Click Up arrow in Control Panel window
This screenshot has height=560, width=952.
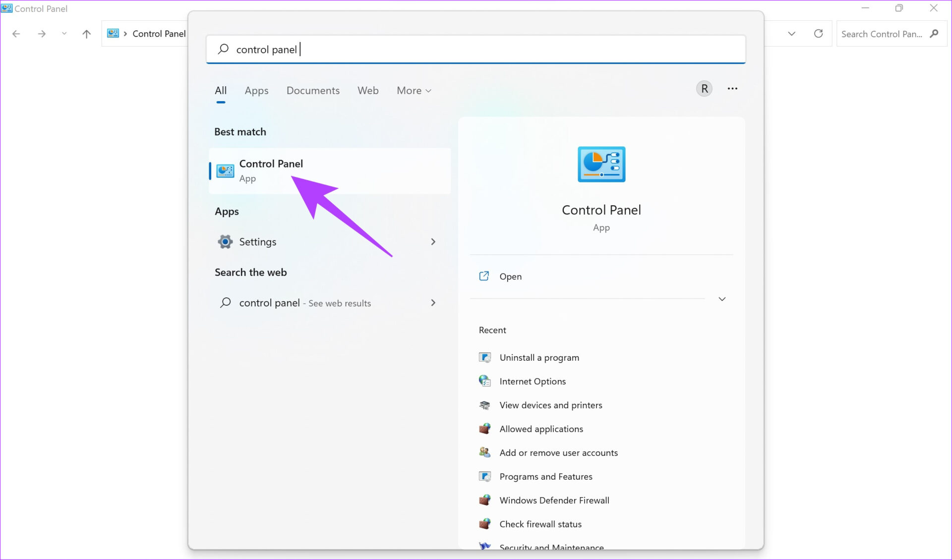pos(86,34)
